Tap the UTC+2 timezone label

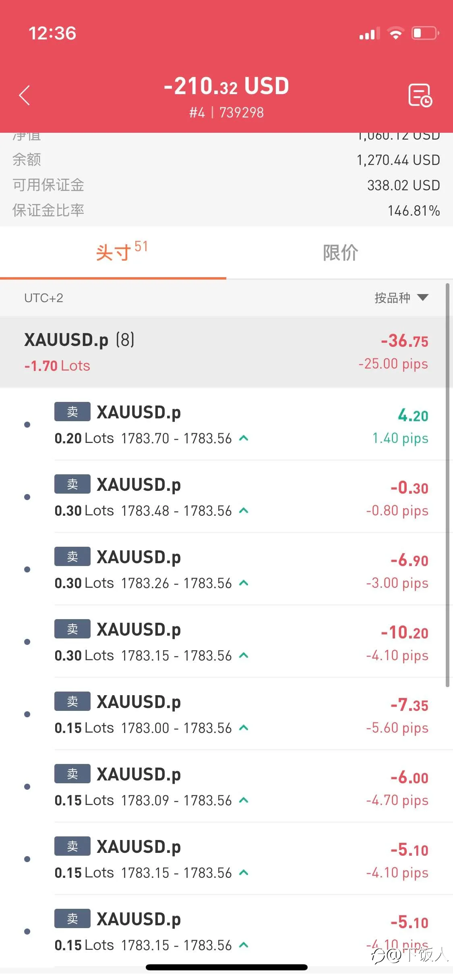(43, 298)
